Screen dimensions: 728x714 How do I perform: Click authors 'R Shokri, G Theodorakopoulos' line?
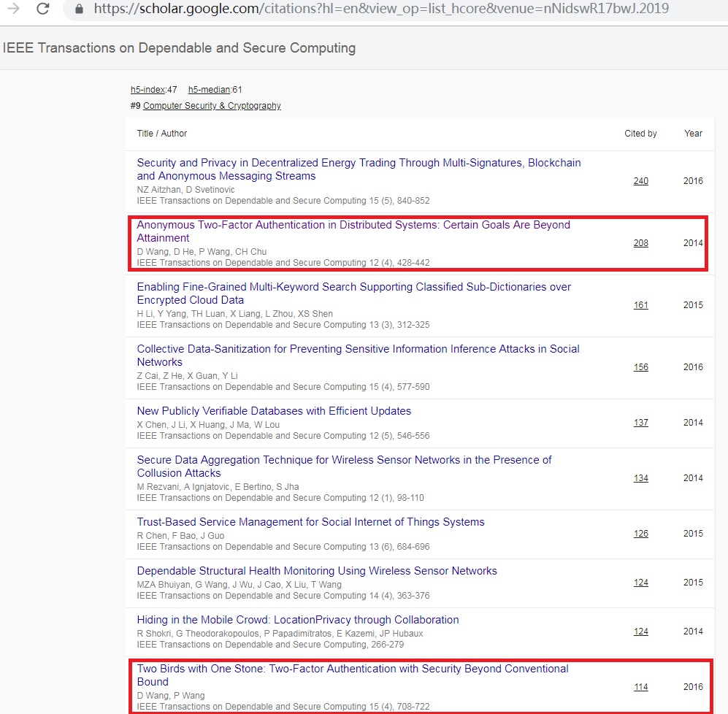point(280,634)
